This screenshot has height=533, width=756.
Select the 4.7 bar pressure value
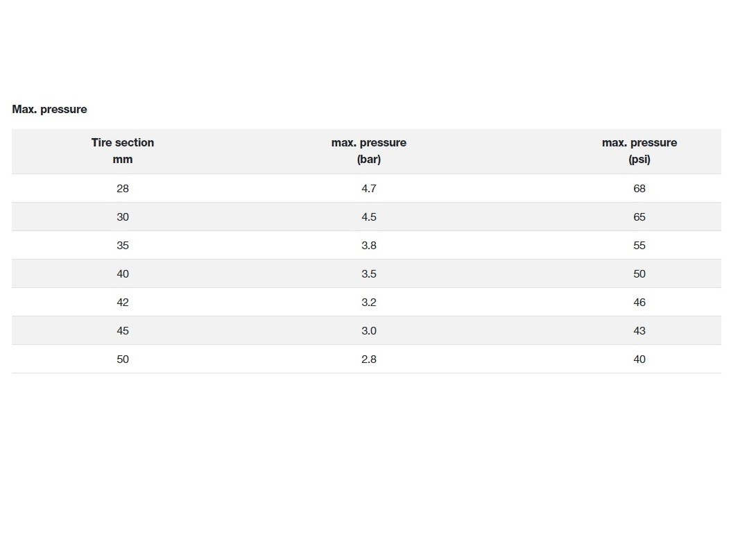tap(368, 188)
